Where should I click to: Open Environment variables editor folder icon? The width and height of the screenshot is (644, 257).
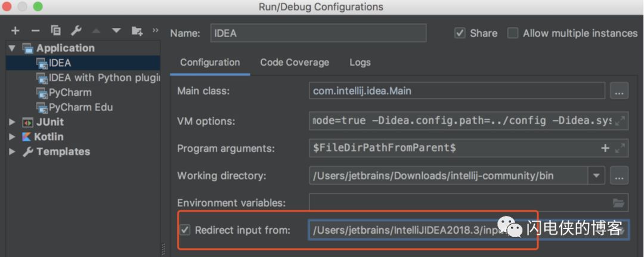(x=618, y=203)
